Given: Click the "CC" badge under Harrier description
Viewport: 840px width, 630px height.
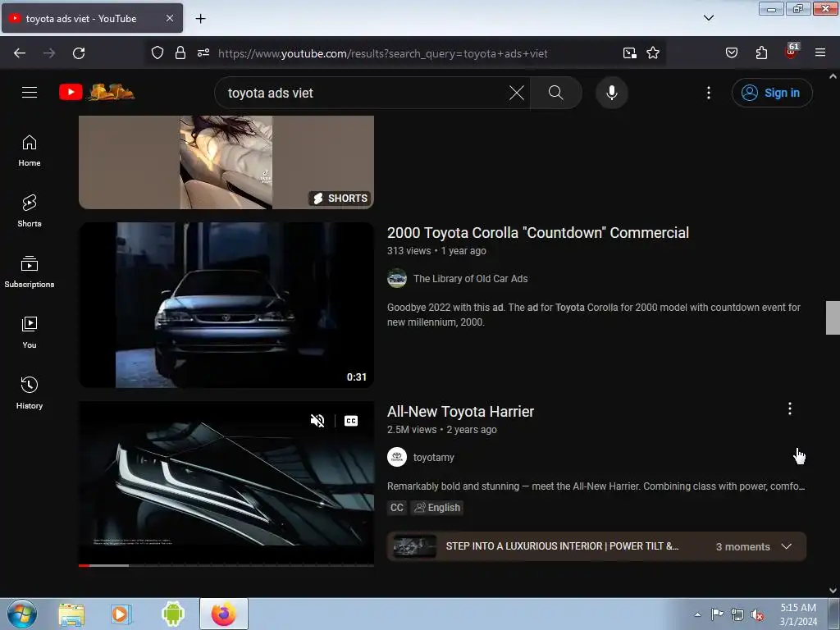Looking at the screenshot, I should (x=397, y=507).
